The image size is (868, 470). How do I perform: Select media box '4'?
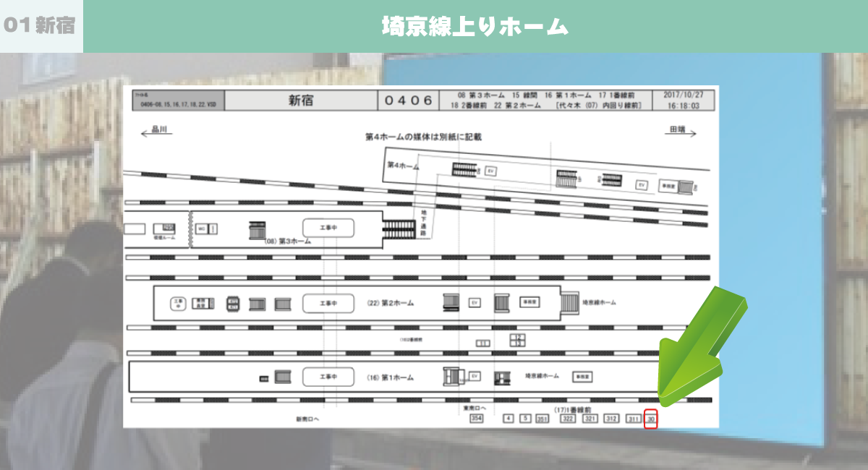[509, 419]
